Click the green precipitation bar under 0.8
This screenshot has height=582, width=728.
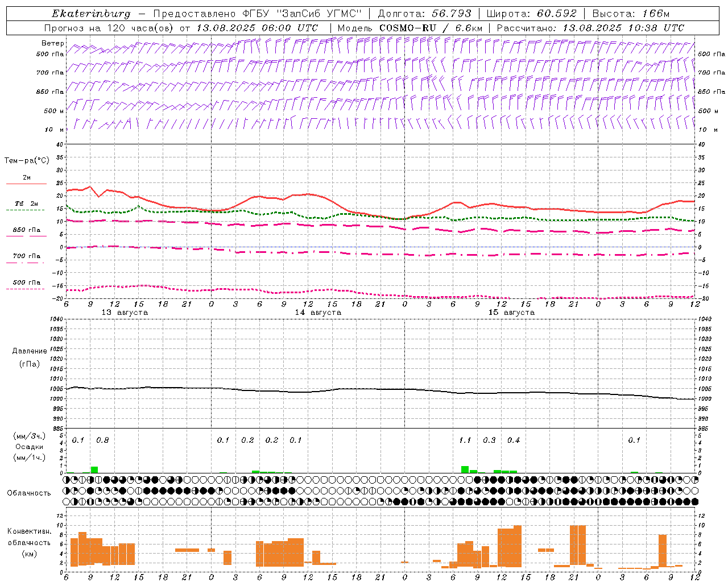tap(94, 469)
